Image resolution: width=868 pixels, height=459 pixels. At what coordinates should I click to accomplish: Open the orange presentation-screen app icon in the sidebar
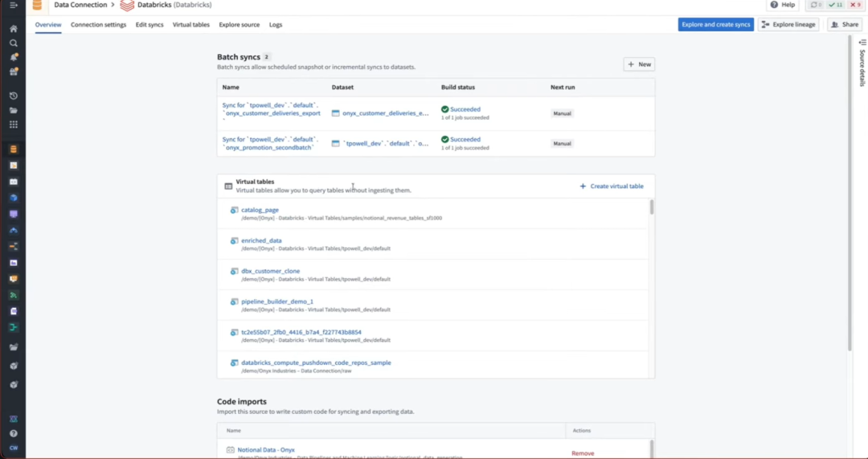coord(14,279)
